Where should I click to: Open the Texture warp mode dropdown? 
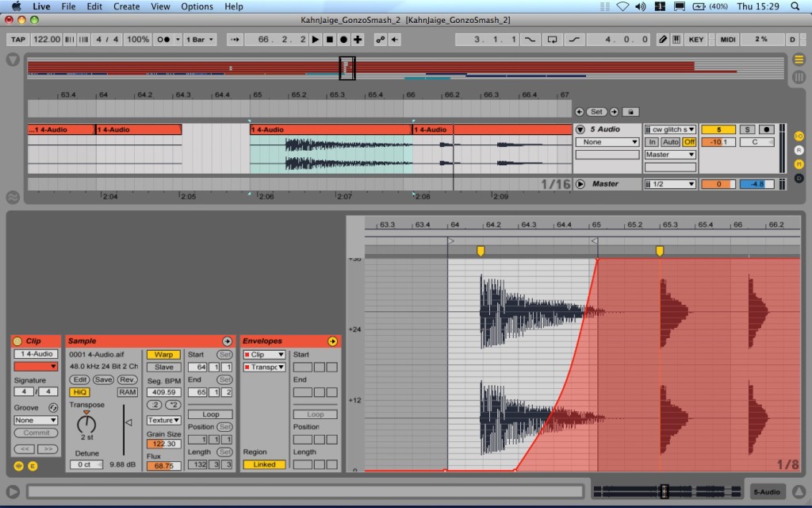163,420
